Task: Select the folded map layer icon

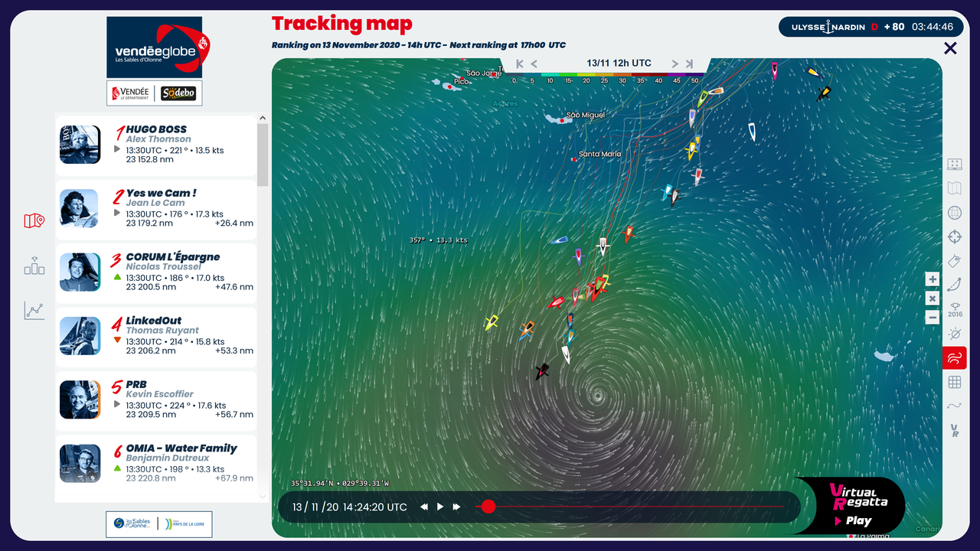Action: [955, 188]
